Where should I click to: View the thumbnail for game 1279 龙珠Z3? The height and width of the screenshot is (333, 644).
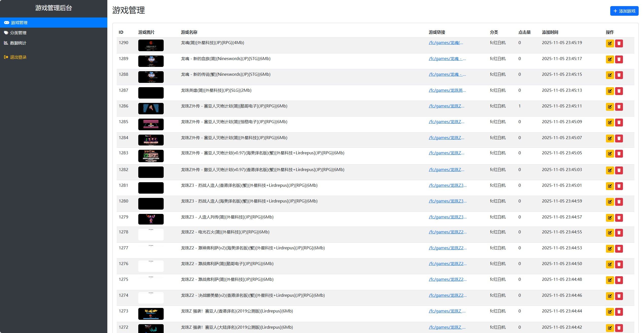tap(151, 219)
